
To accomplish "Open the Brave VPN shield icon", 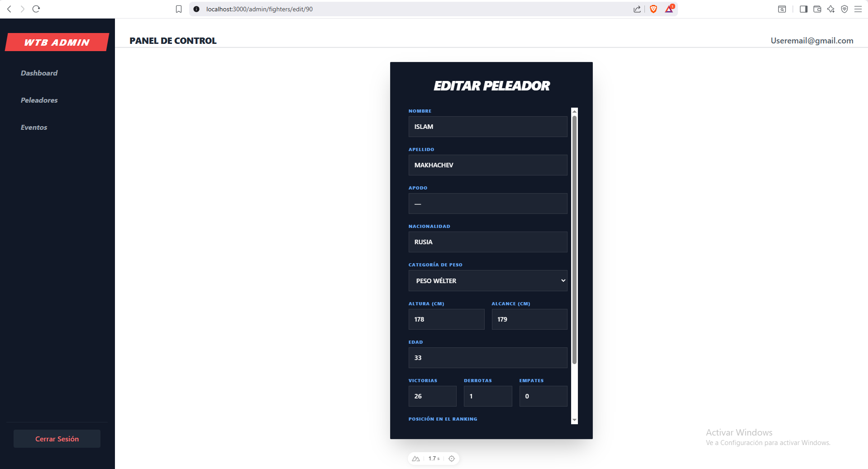I will (844, 9).
